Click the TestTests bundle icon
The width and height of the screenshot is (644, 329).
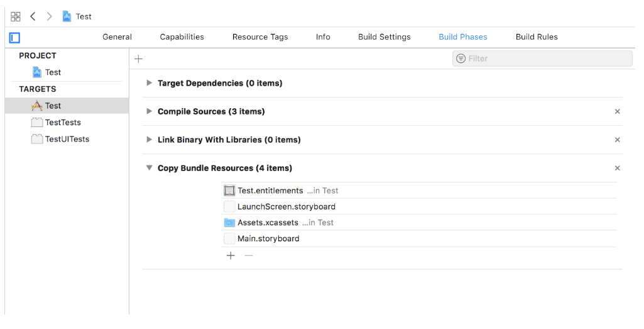[x=37, y=123]
